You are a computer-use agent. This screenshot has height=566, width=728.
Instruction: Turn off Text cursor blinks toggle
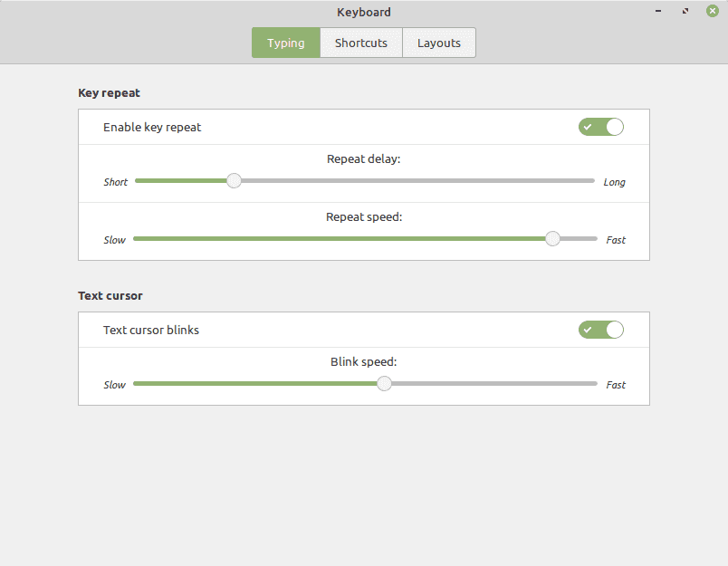(601, 330)
